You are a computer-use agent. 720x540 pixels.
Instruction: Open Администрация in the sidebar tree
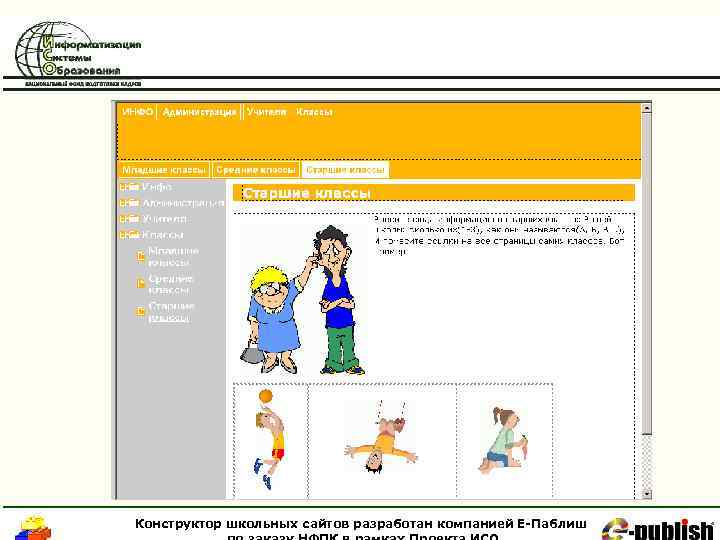183,203
